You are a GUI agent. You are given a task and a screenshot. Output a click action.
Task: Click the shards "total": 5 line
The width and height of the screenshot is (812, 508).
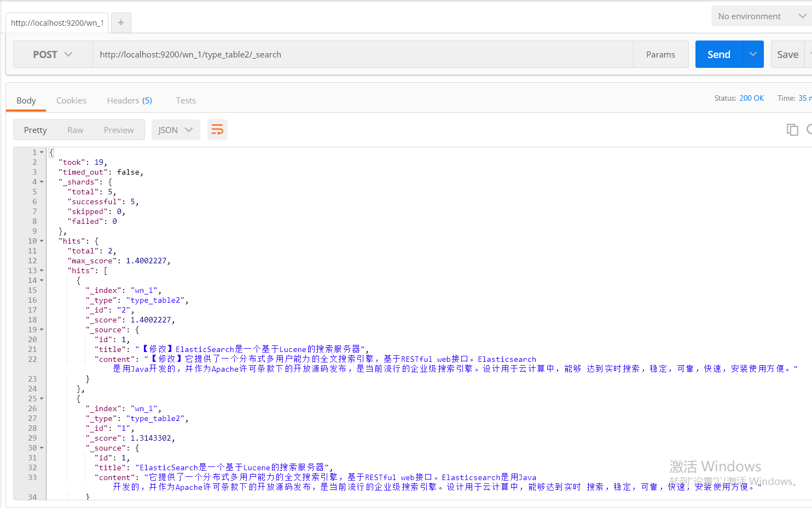pyautogui.click(x=92, y=192)
